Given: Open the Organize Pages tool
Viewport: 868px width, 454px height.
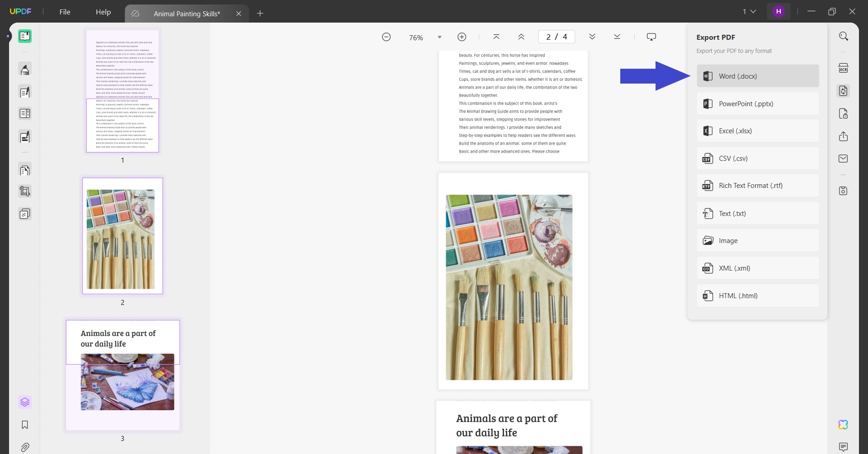Looking at the screenshot, I should [x=25, y=170].
